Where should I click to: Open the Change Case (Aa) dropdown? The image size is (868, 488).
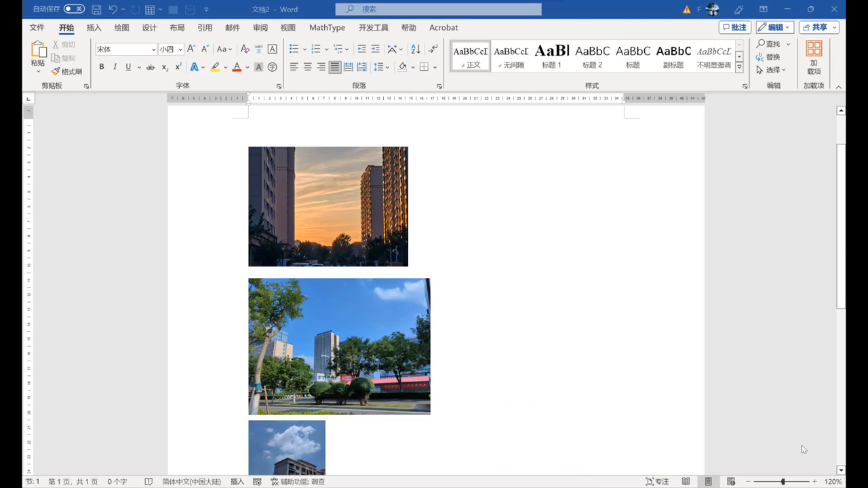tap(224, 49)
